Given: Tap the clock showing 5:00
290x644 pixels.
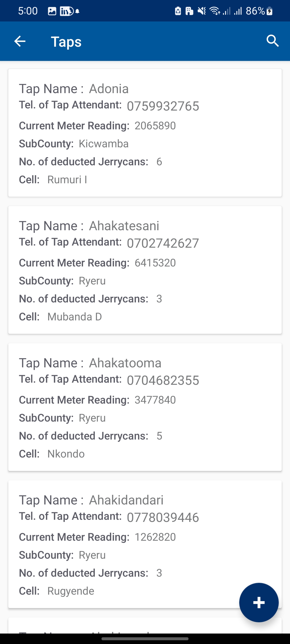Looking at the screenshot, I should [x=28, y=11].
